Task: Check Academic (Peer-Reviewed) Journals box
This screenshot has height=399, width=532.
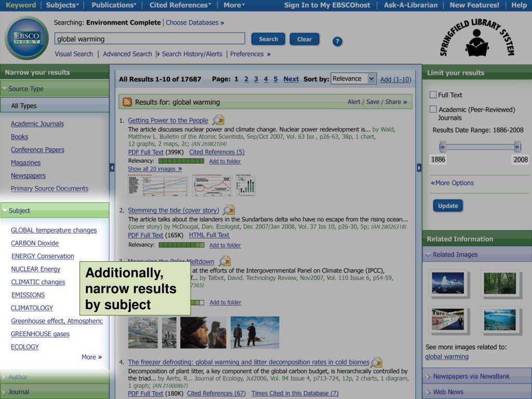Action: (x=433, y=109)
